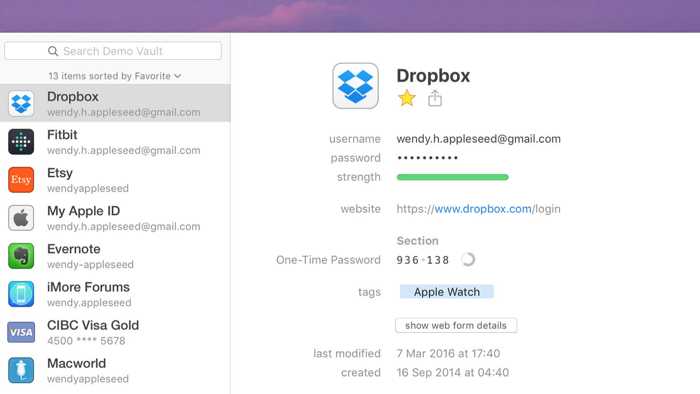
Task: Select the CIBC Visa Gold entry title
Action: point(93,325)
